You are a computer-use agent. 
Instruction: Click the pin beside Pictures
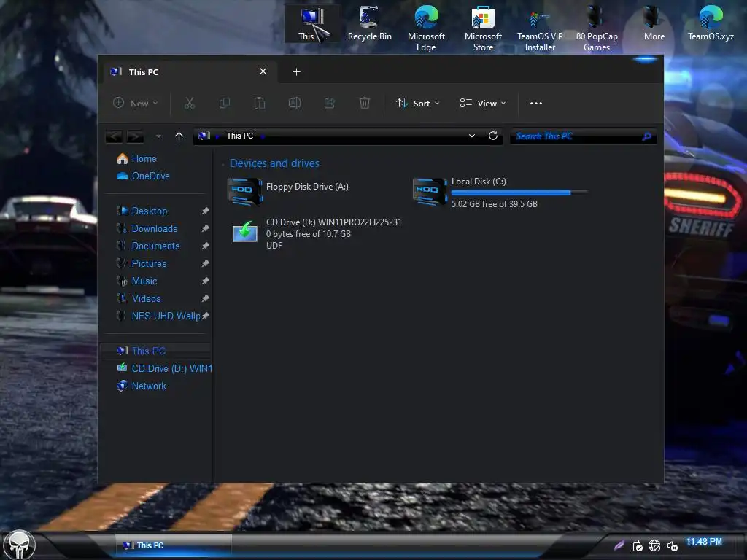[205, 263]
